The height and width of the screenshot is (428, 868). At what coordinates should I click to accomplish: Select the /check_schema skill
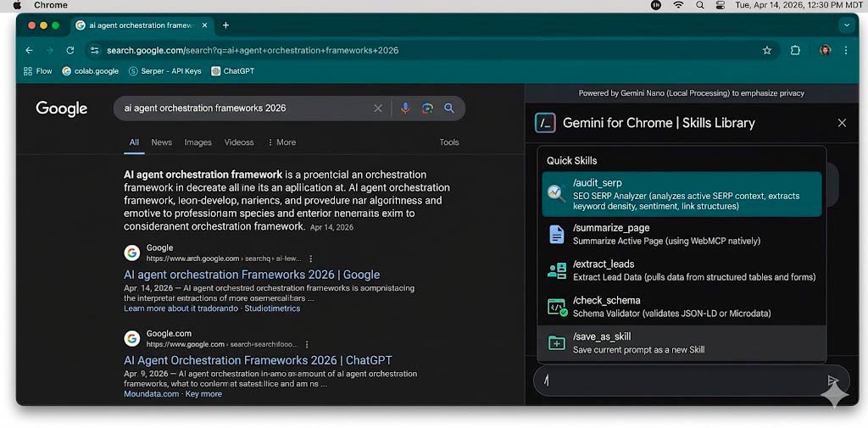682,307
